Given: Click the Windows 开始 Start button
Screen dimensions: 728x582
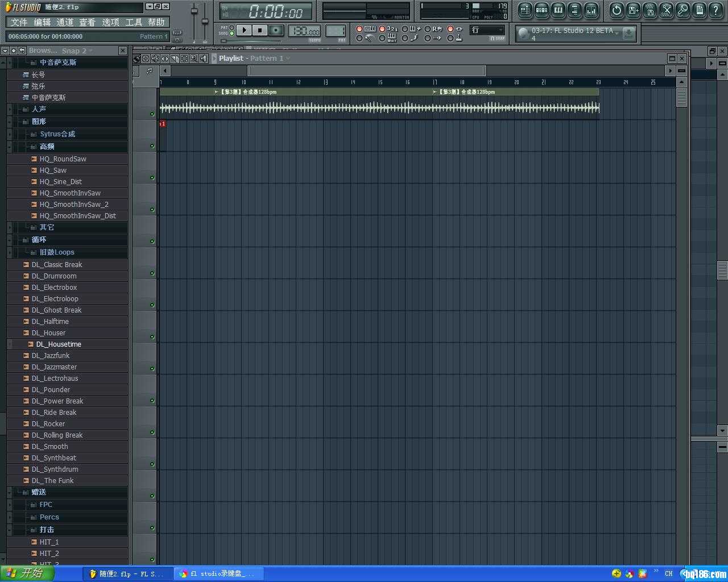Looking at the screenshot, I should click(26, 573).
